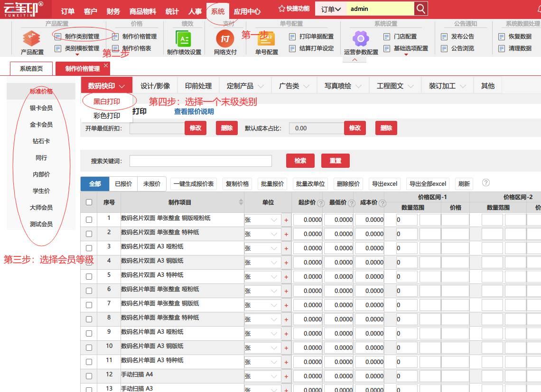Click the search magnifier icon
Viewport: 541px width, 392px height.
click(421, 9)
